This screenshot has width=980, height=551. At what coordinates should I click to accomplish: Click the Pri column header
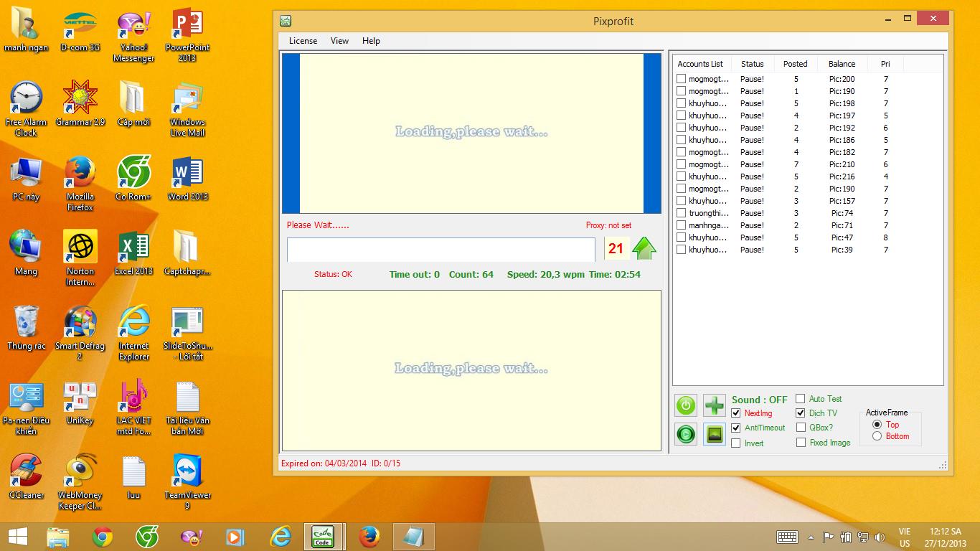885,64
